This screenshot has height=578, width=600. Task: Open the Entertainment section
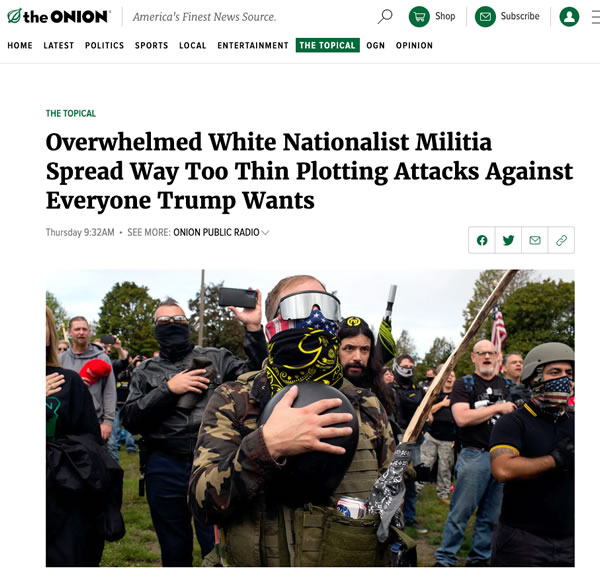tap(253, 46)
